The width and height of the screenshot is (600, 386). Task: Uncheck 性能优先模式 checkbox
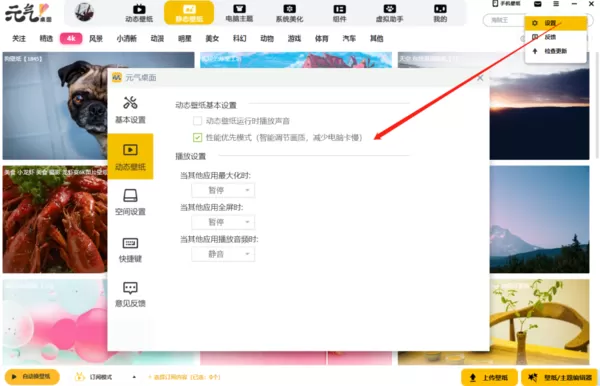click(x=197, y=137)
